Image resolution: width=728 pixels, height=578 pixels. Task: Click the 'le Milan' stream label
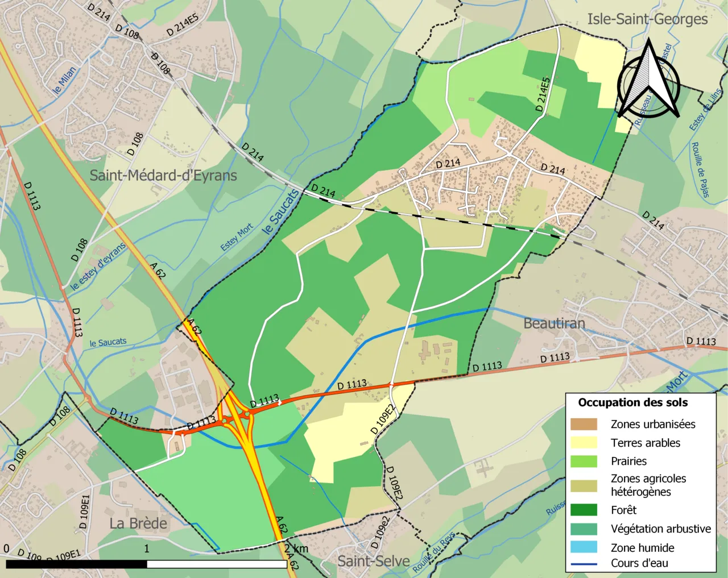pyautogui.click(x=64, y=81)
